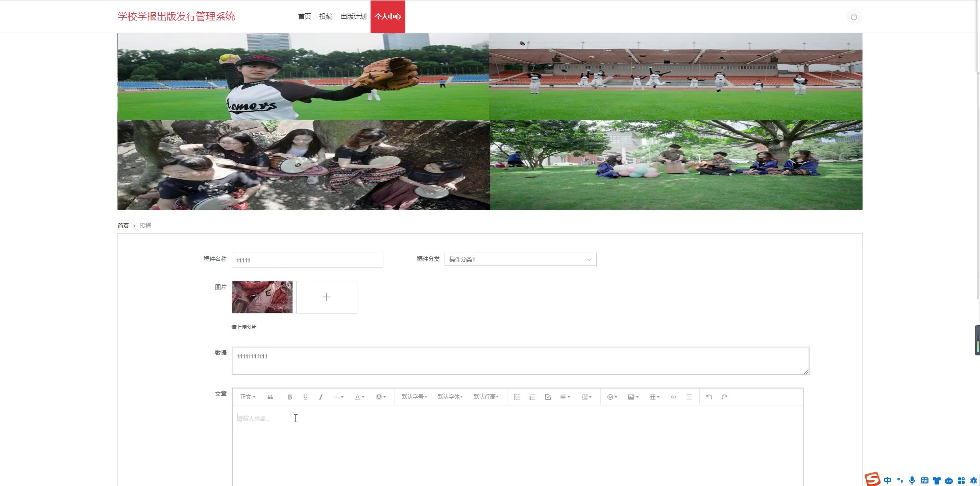Screen dimensions: 980x486
Task: Click the 请上传图片 hint text
Action: [244, 327]
